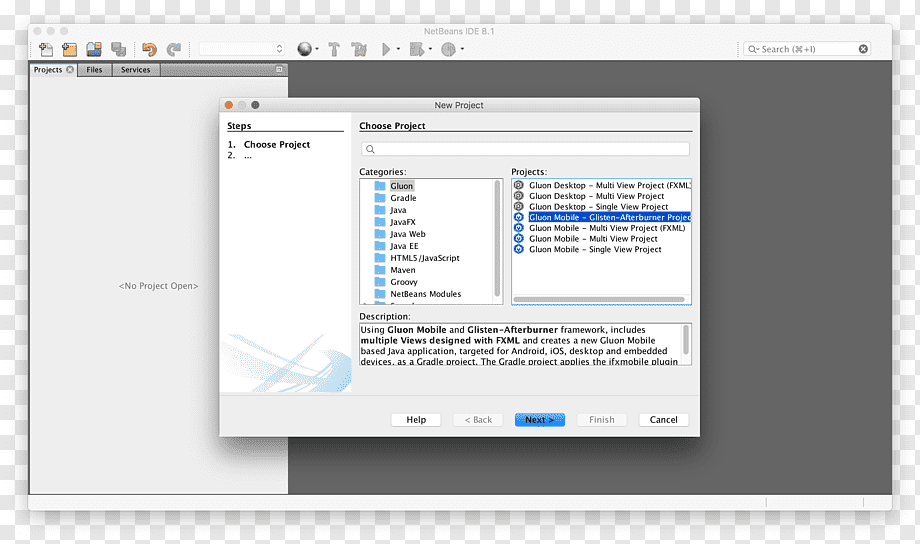This screenshot has height=544, width=920.
Task: Switch to the Projects tab
Action: pyautogui.click(x=48, y=70)
